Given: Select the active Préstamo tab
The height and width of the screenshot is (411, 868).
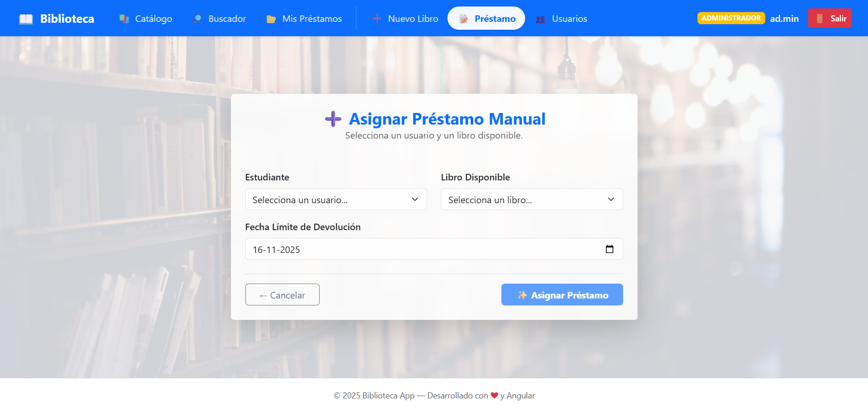Looking at the screenshot, I should point(486,18).
